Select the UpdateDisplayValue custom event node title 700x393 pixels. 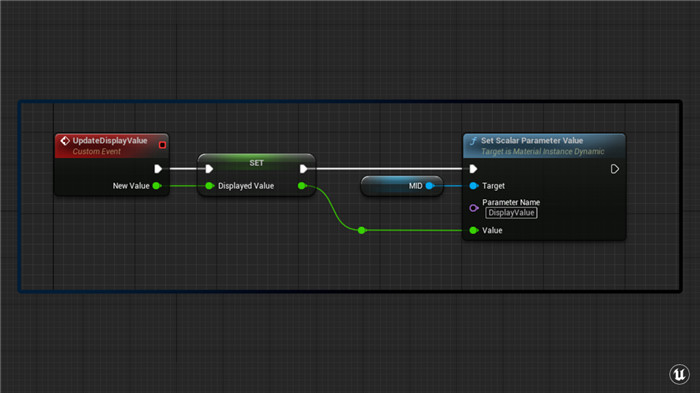point(110,141)
